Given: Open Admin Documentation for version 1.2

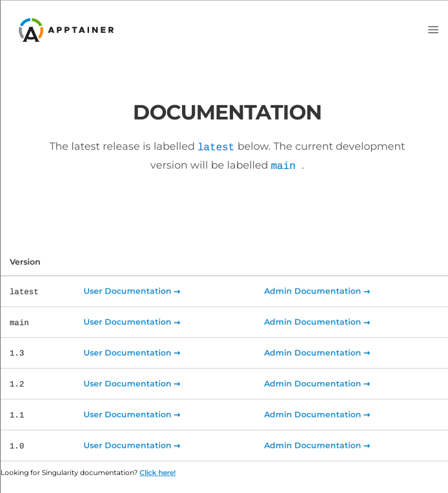Looking at the screenshot, I should pyautogui.click(x=317, y=383).
